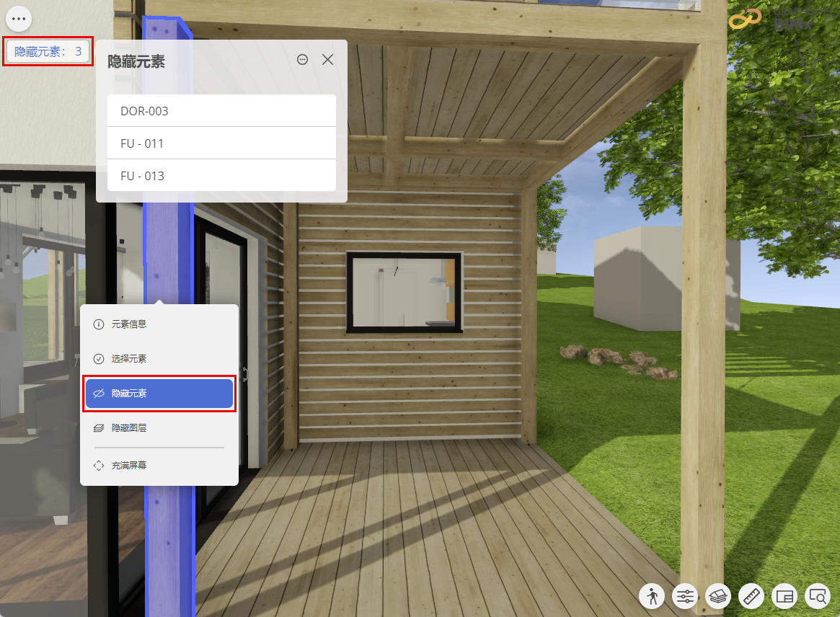Open the search model icon

pyautogui.click(x=818, y=596)
